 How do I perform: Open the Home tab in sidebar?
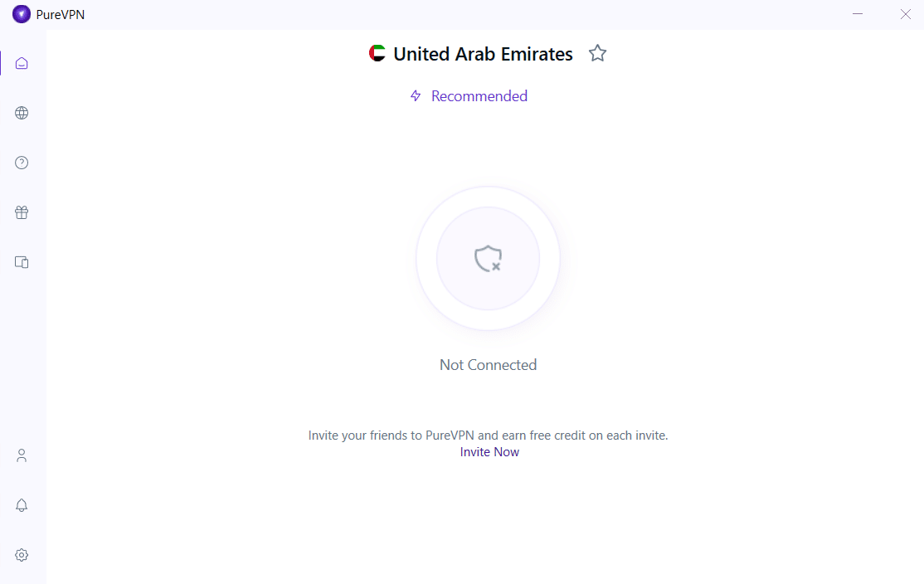22,63
